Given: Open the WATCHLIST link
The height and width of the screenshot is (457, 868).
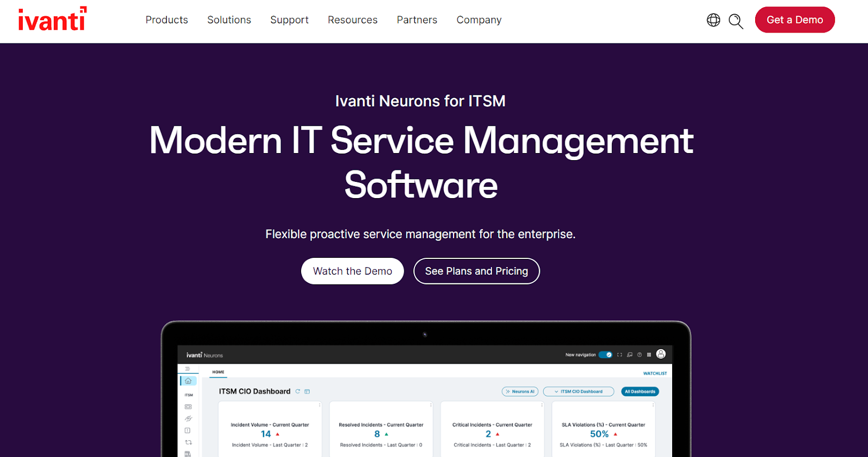Looking at the screenshot, I should tap(655, 373).
